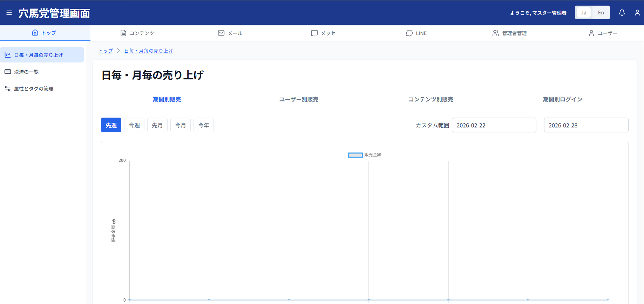Open the user profile icon
Viewport: 644px width, 304px height.
point(637,13)
